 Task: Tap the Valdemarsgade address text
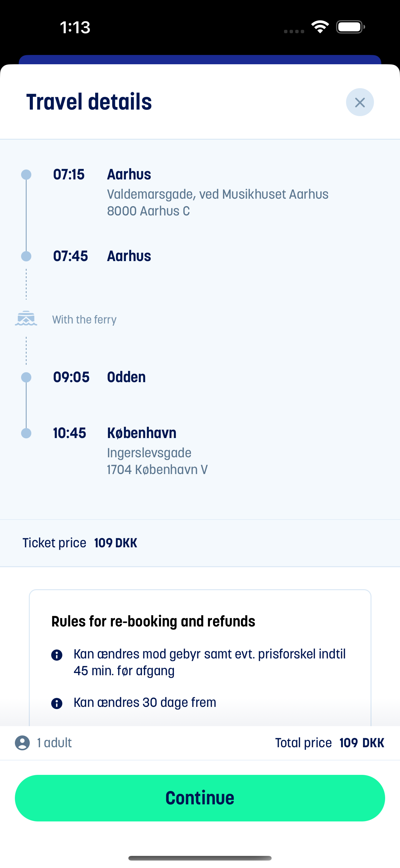[217, 202]
